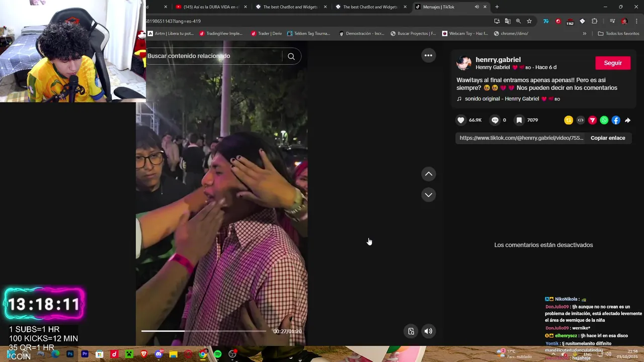Switch to the first The best ChatBot and Widgets tab

coord(291,7)
